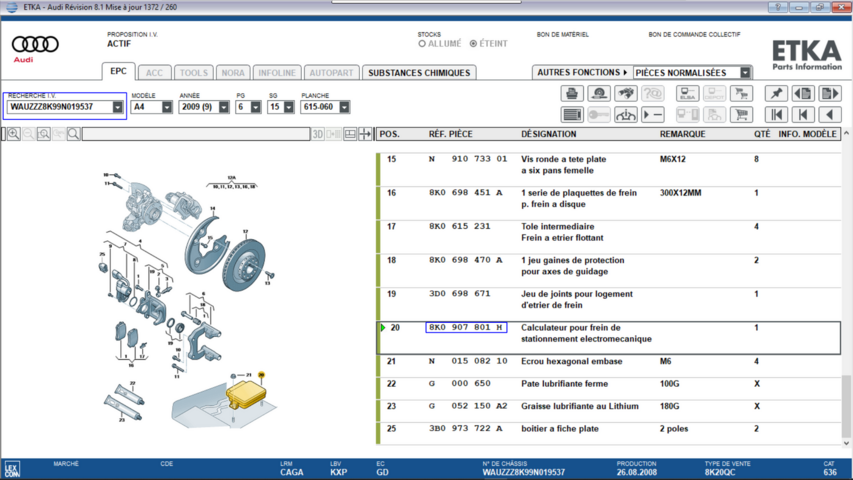Click the empty search field above illustration
The height and width of the screenshot is (480, 853).
pyautogui.click(x=196, y=134)
